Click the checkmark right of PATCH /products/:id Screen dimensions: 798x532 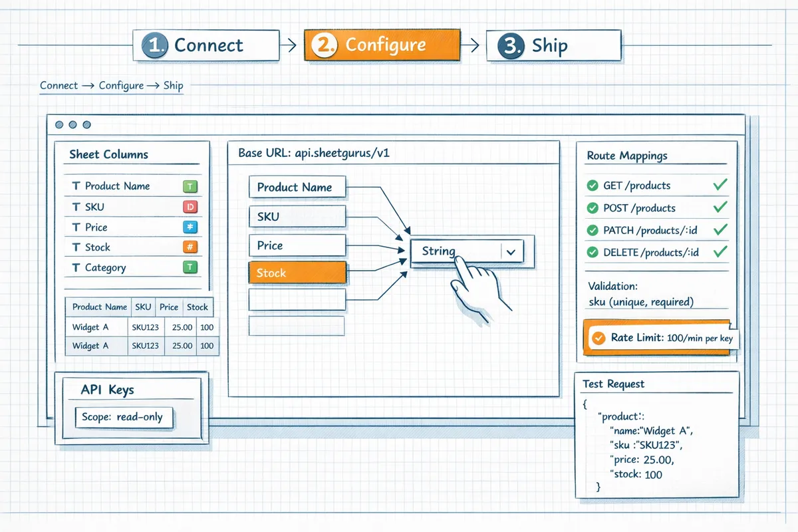[719, 229]
